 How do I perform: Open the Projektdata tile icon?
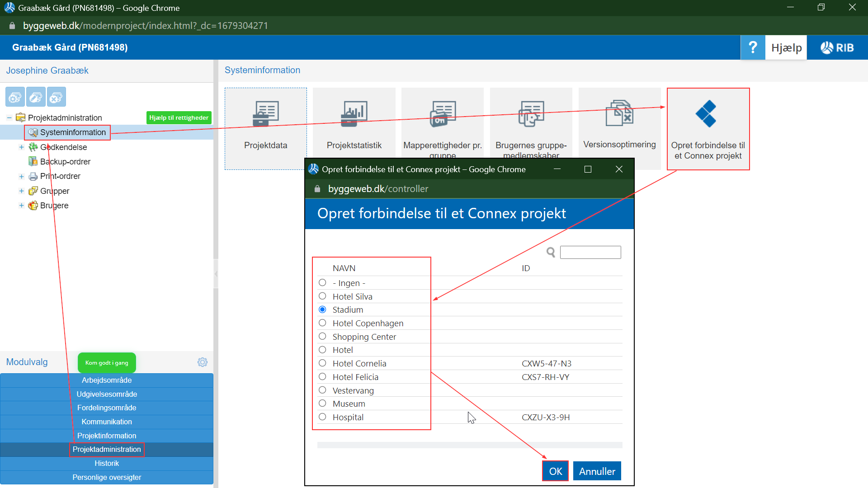coord(265,114)
